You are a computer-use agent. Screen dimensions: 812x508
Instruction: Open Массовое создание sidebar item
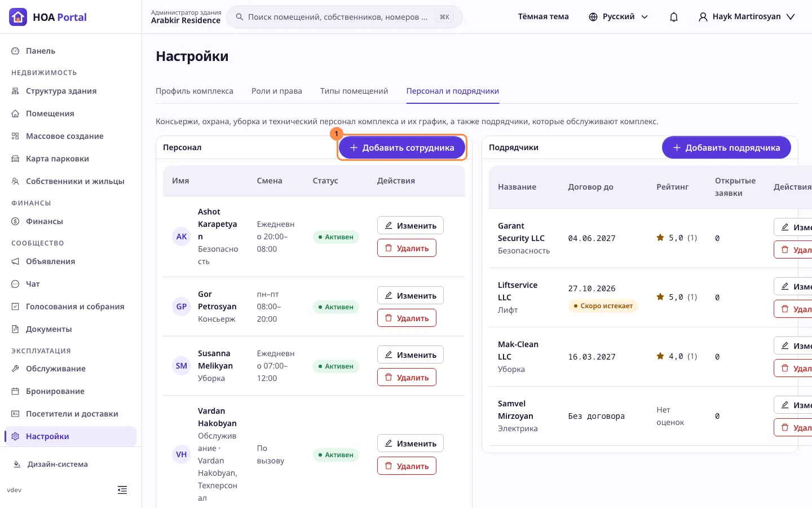70,136
